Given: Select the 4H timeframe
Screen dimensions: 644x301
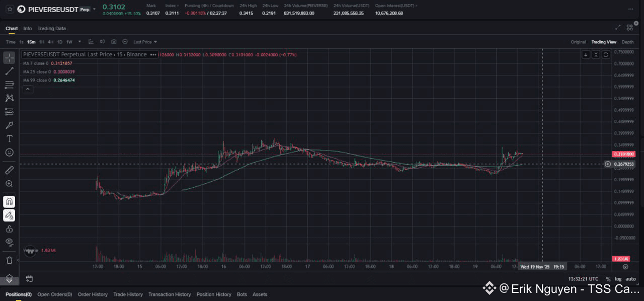Looking at the screenshot, I should point(51,42).
